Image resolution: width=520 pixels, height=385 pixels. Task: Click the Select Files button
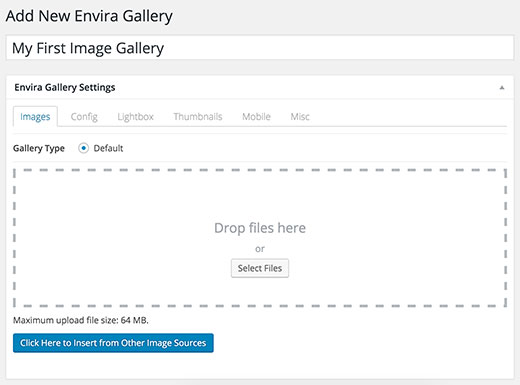[260, 268]
